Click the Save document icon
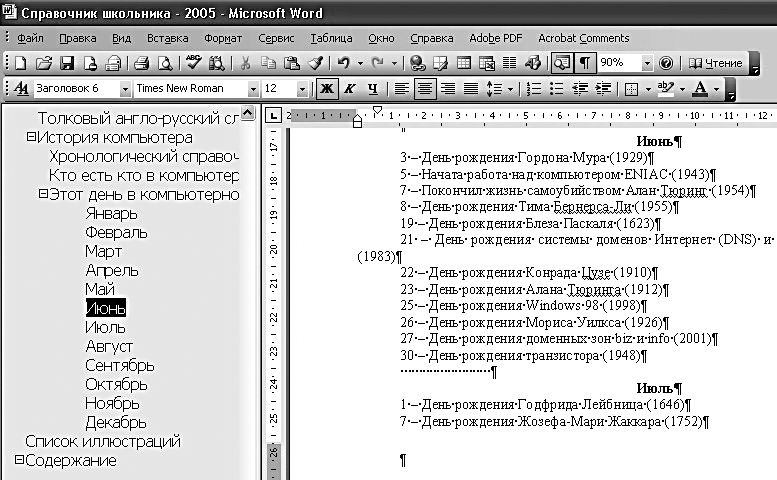The height and width of the screenshot is (480, 777). click(x=66, y=63)
